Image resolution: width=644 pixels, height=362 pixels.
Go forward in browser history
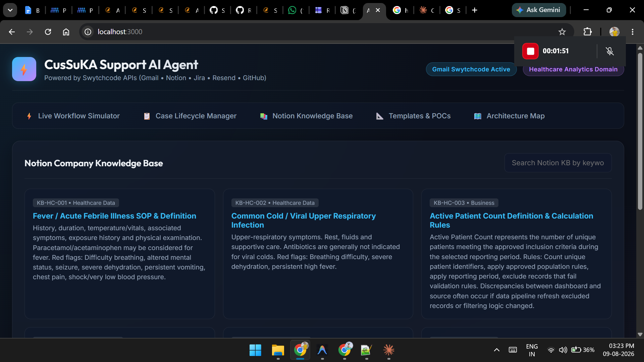(30, 32)
